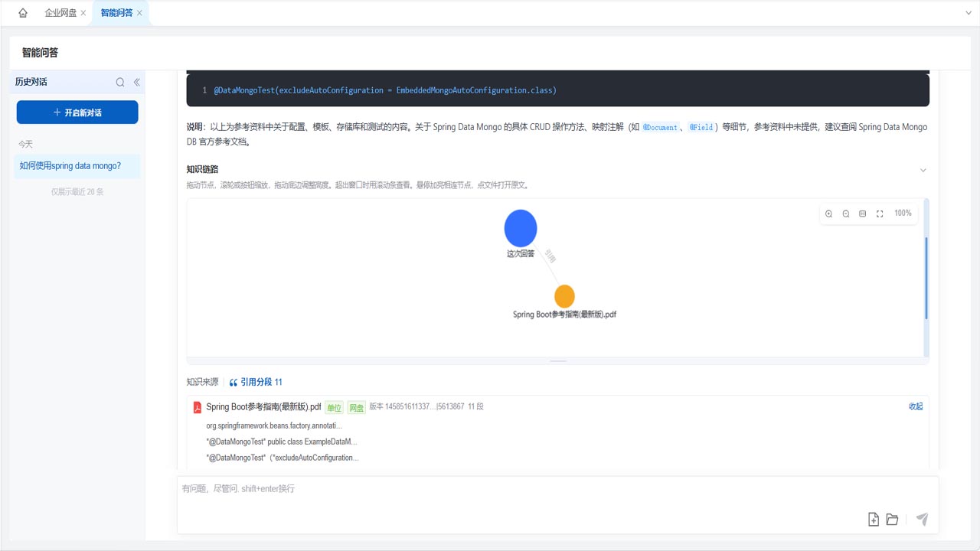980x551 pixels.
Task: Click the 今天 date group label
Action: point(26,144)
